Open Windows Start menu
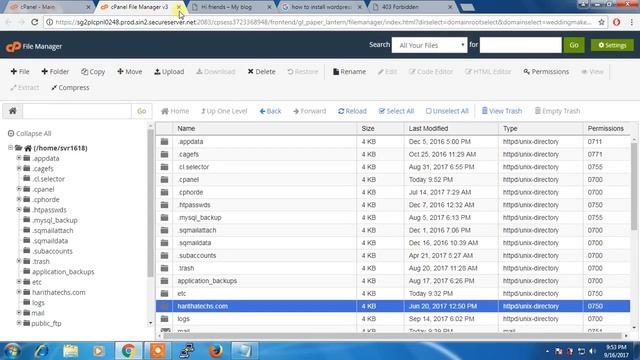The image size is (640, 360). pos(12,351)
